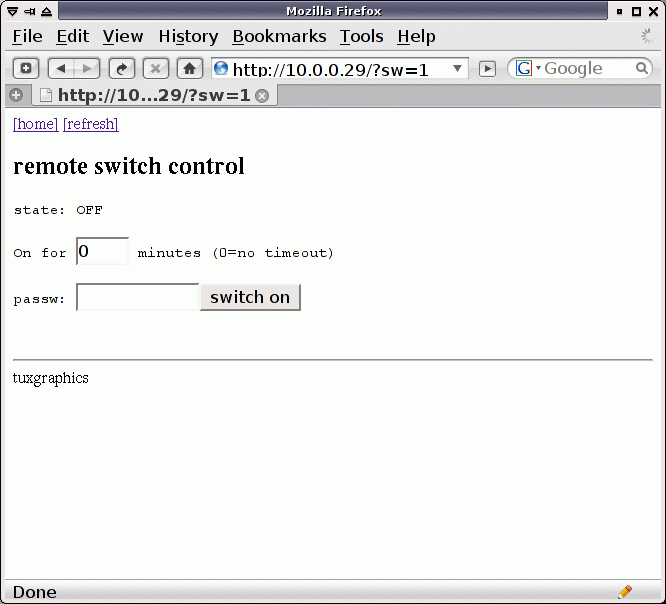Maximize the Firefox window
The image size is (666, 604).
636,11
